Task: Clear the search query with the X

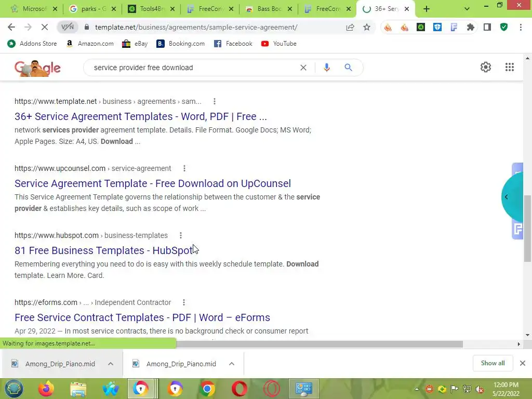Action: [x=303, y=68]
